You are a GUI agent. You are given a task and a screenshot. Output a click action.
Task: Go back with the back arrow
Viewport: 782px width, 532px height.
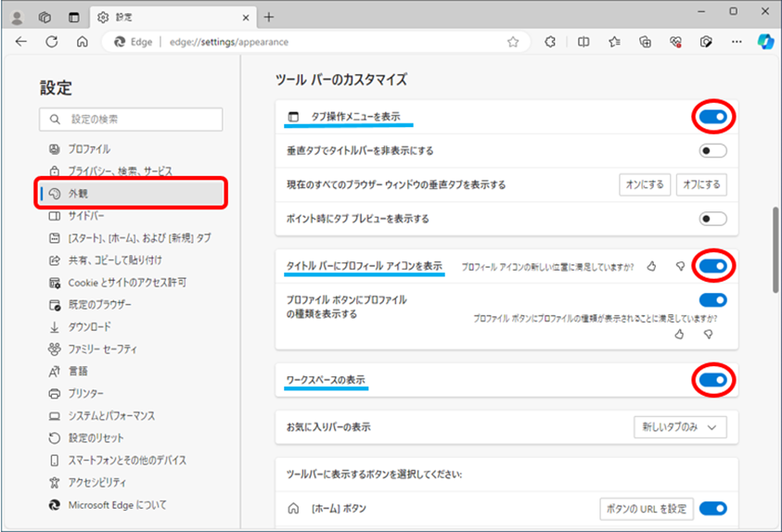pyautogui.click(x=21, y=42)
